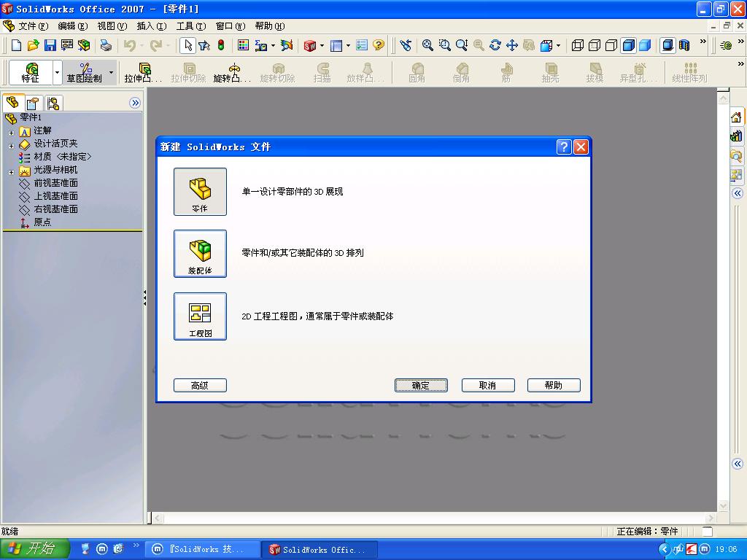Open the dropdown arrow beside 特征

click(x=57, y=73)
